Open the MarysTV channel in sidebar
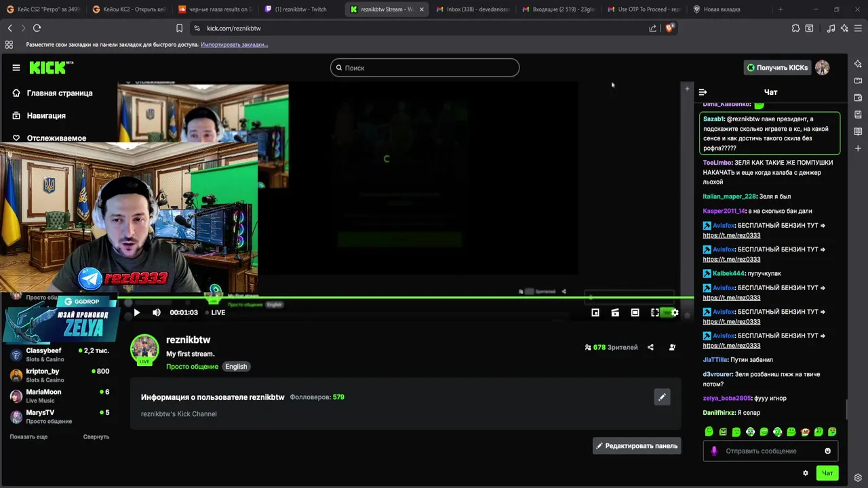Viewport: 868px width, 488px height. pyautogui.click(x=60, y=416)
